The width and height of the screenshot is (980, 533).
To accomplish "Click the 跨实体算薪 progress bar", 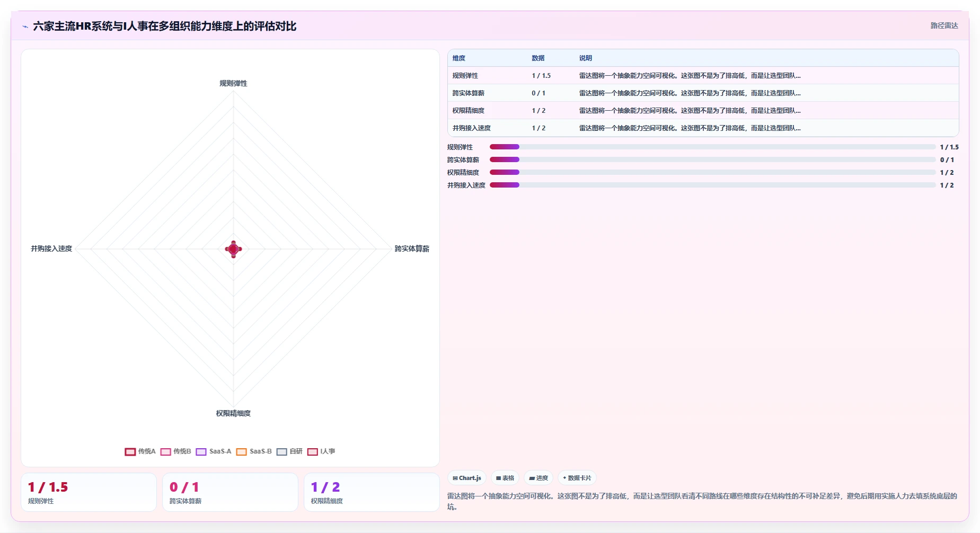I will [x=713, y=159].
